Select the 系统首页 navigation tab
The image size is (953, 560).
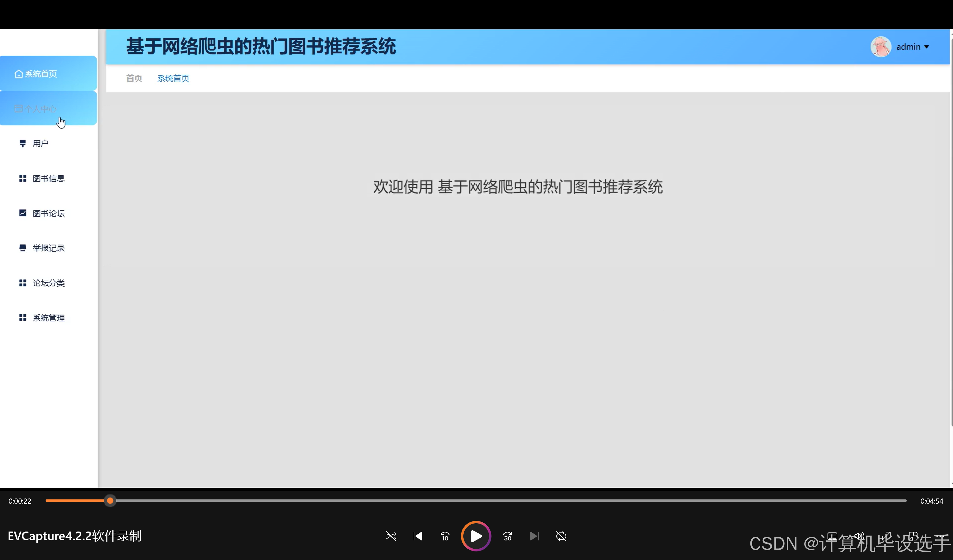[x=173, y=78]
